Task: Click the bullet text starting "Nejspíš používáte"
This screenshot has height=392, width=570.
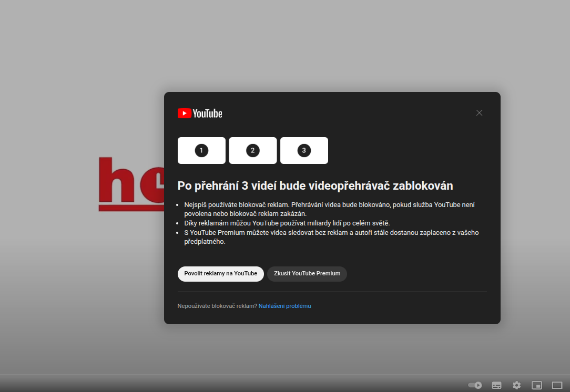Action: click(x=329, y=209)
